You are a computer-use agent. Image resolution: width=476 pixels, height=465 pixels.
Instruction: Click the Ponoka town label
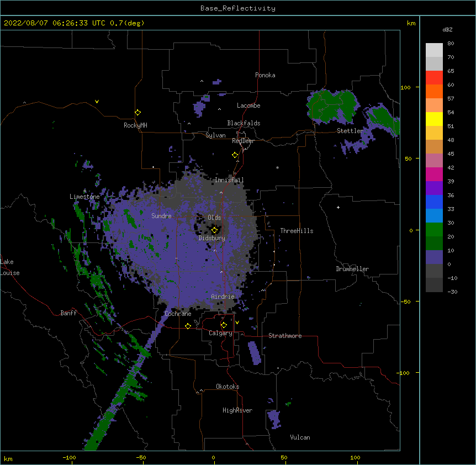pyautogui.click(x=265, y=75)
